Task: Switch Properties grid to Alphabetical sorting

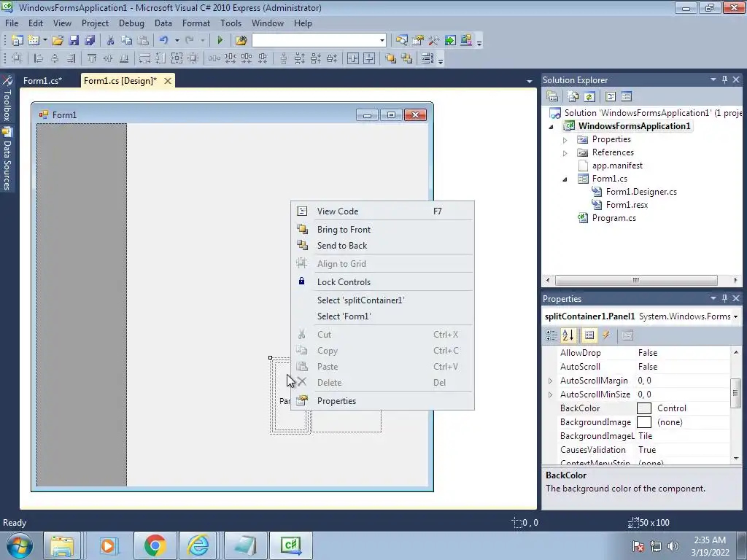Action: [x=568, y=335]
